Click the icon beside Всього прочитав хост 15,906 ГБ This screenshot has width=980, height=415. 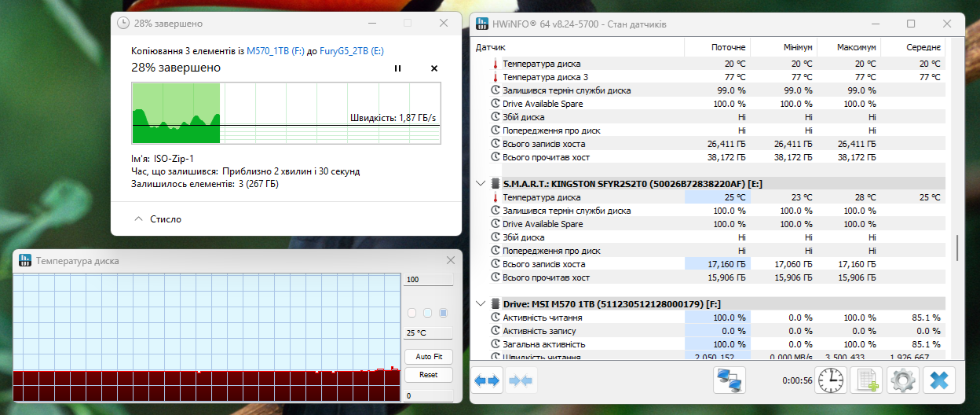[x=495, y=277]
